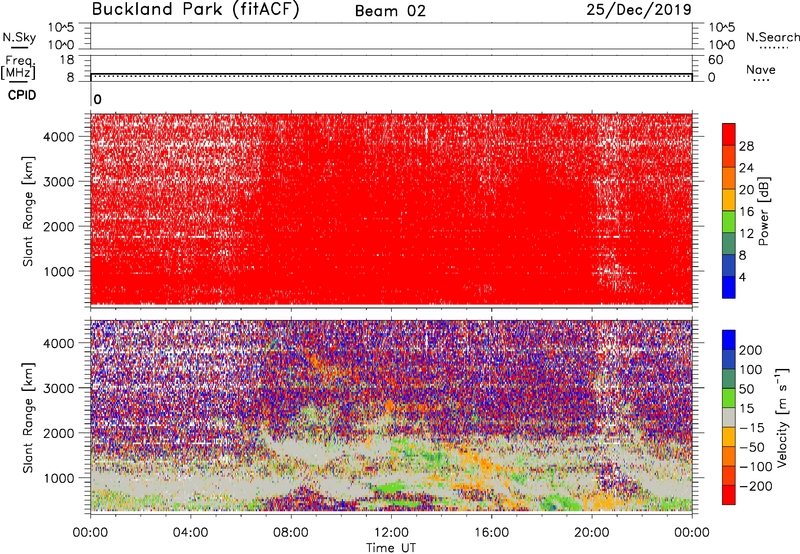The image size is (800, 554).
Task: Click the '1000' tick on the velocity panel
Action: pyautogui.click(x=59, y=478)
